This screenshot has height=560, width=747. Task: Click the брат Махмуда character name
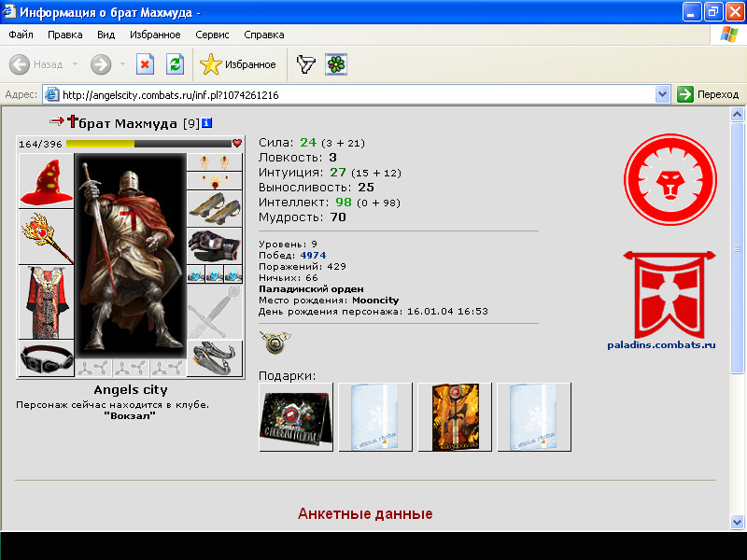pos(128,124)
